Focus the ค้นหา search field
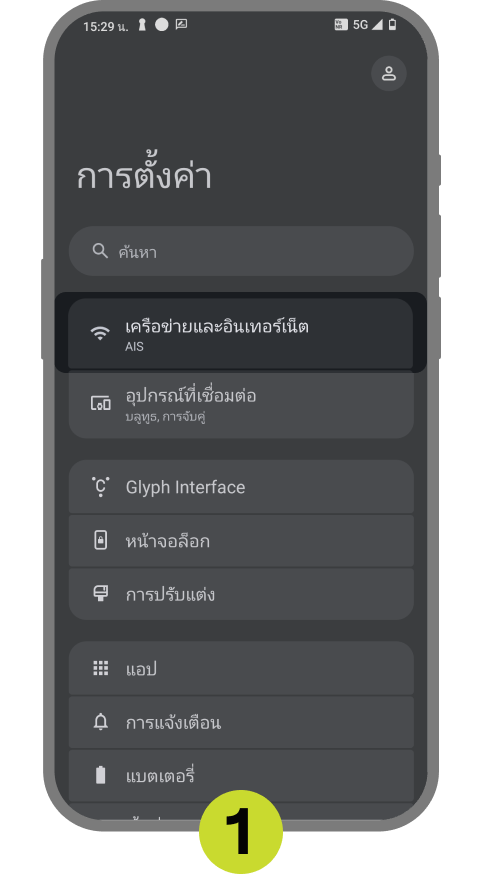 241,251
